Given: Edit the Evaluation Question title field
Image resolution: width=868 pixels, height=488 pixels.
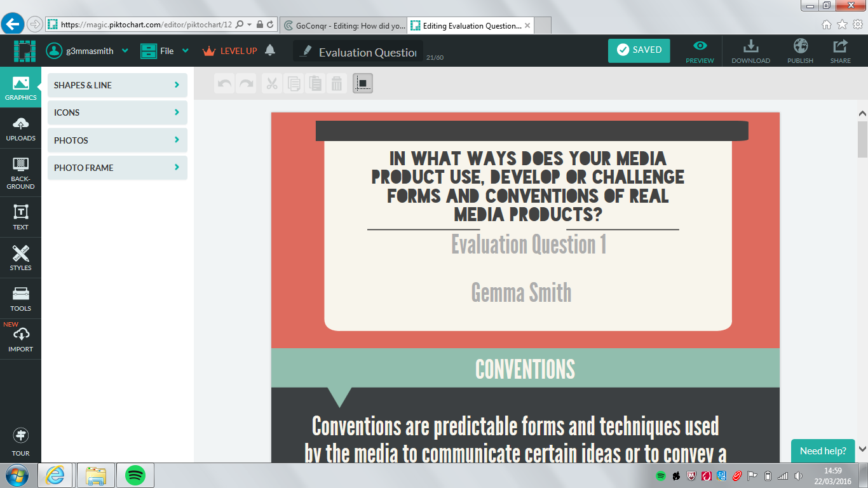Looking at the screenshot, I should click(358, 51).
